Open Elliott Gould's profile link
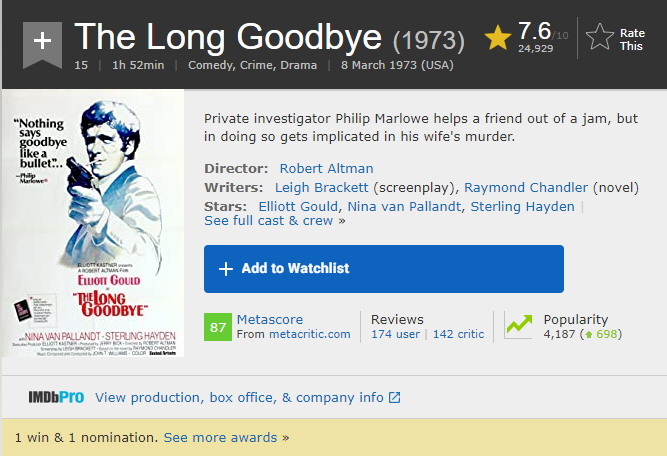667x456 pixels. (x=298, y=206)
